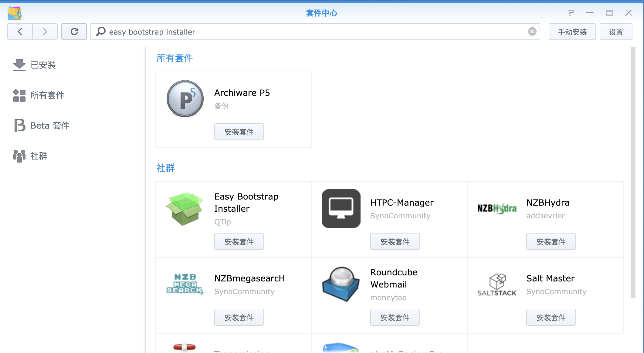Screen dimensions: 644x353
Task: Install Easy Bootstrap Installer package
Action: pos(239,241)
